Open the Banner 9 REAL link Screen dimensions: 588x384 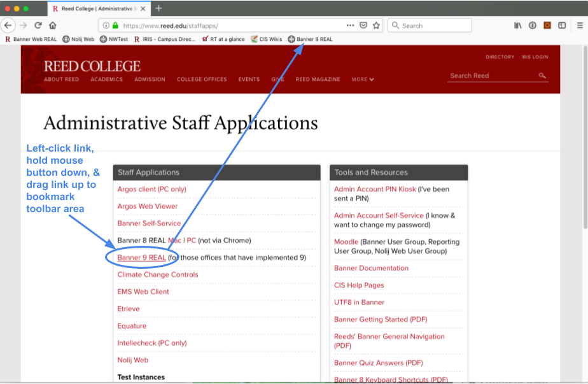click(x=141, y=258)
